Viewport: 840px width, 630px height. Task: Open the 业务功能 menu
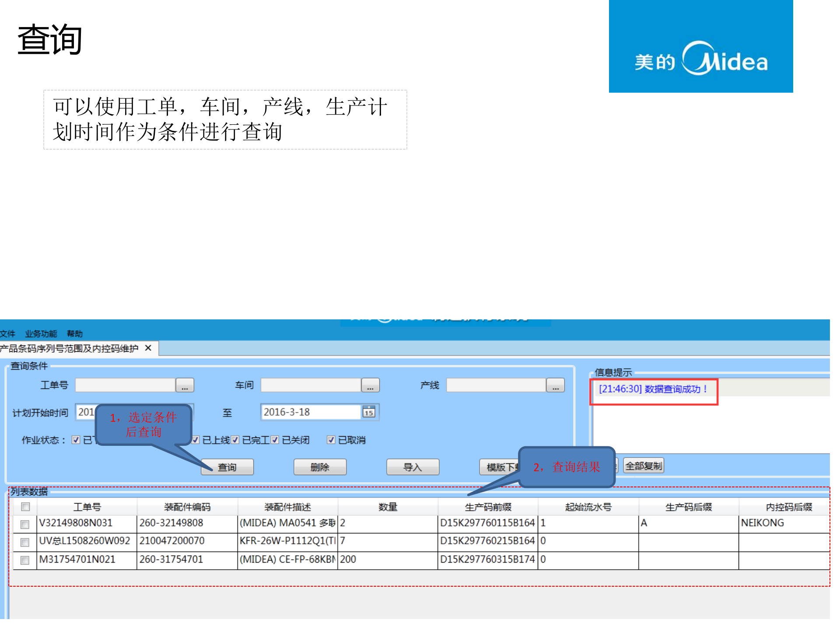click(41, 333)
